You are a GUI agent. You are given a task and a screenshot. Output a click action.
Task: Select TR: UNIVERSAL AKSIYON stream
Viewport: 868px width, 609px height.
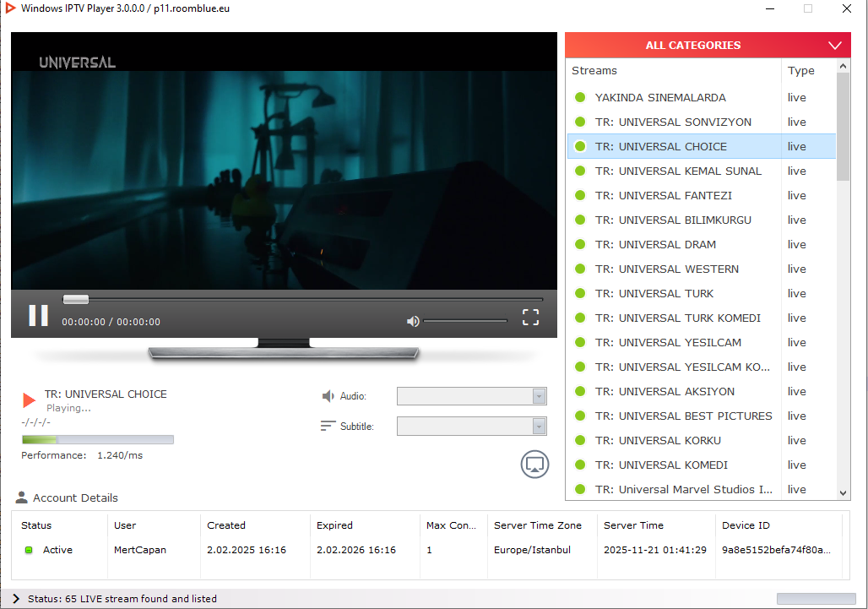click(702, 391)
